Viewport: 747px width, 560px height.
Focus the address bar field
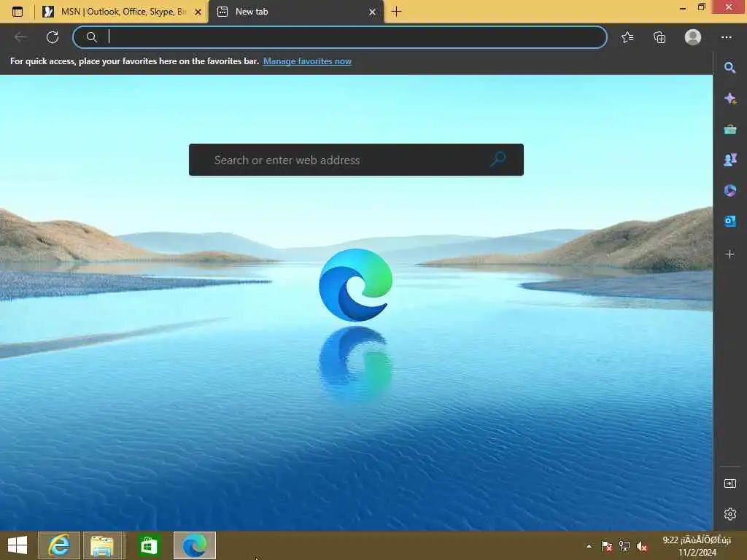click(x=340, y=37)
